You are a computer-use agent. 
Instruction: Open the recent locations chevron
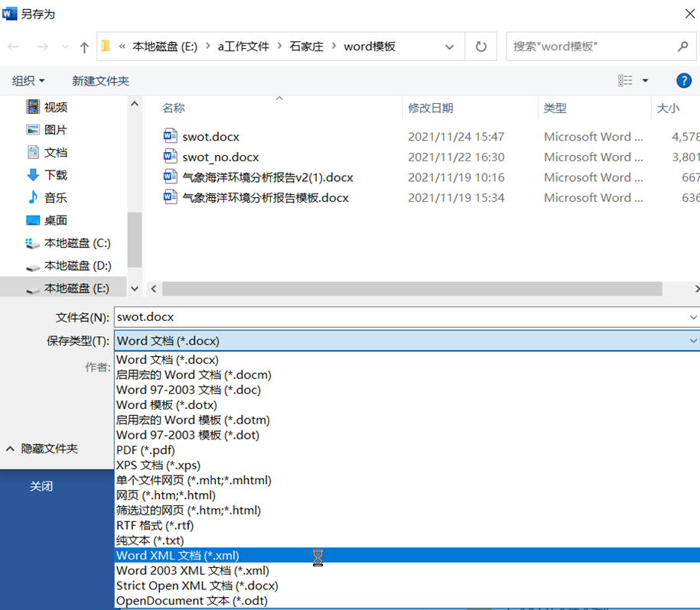coord(65,47)
